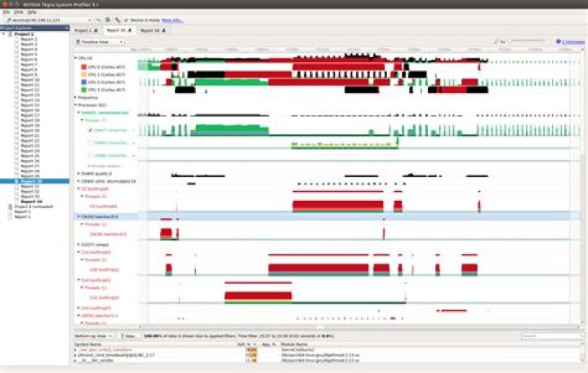Open the arrow menu beside the first green thread
This screenshot has height=373, width=588.
tap(133, 130)
